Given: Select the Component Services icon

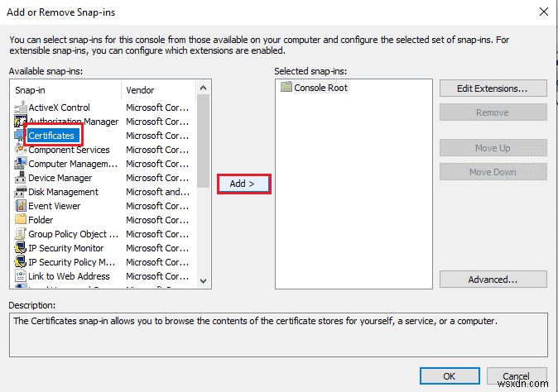Looking at the screenshot, I should tap(21, 149).
